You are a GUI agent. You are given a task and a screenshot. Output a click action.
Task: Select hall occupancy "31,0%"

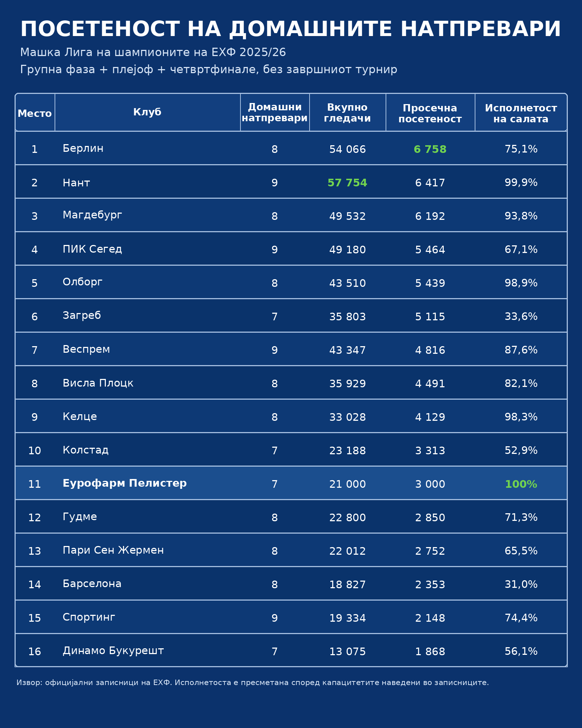521,584
